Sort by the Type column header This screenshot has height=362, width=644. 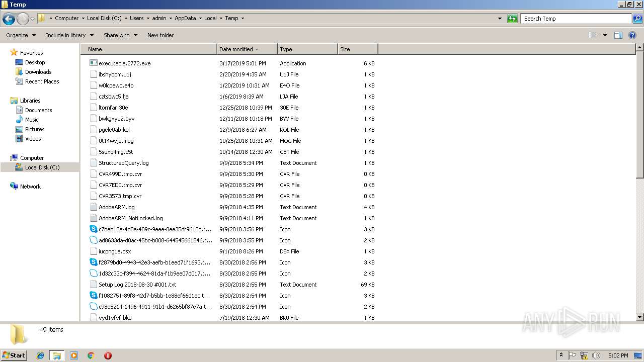[x=307, y=49]
